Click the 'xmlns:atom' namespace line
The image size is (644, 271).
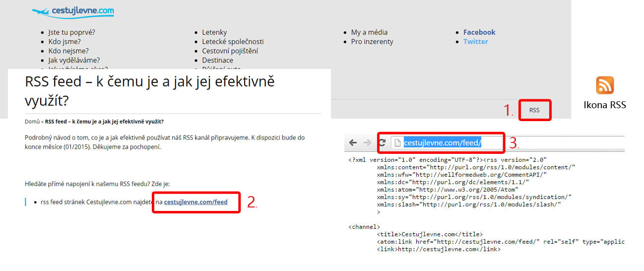tap(448, 190)
